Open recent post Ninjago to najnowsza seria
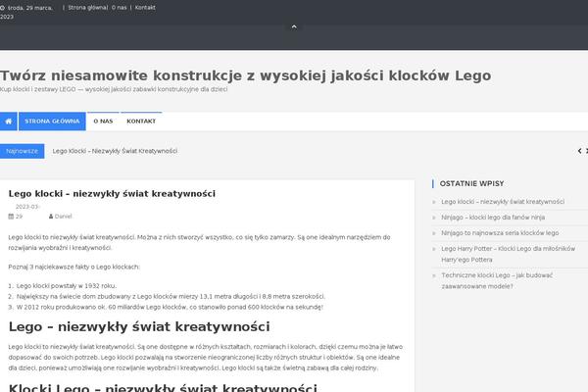Viewport: 588px width, 392px height. [500, 233]
